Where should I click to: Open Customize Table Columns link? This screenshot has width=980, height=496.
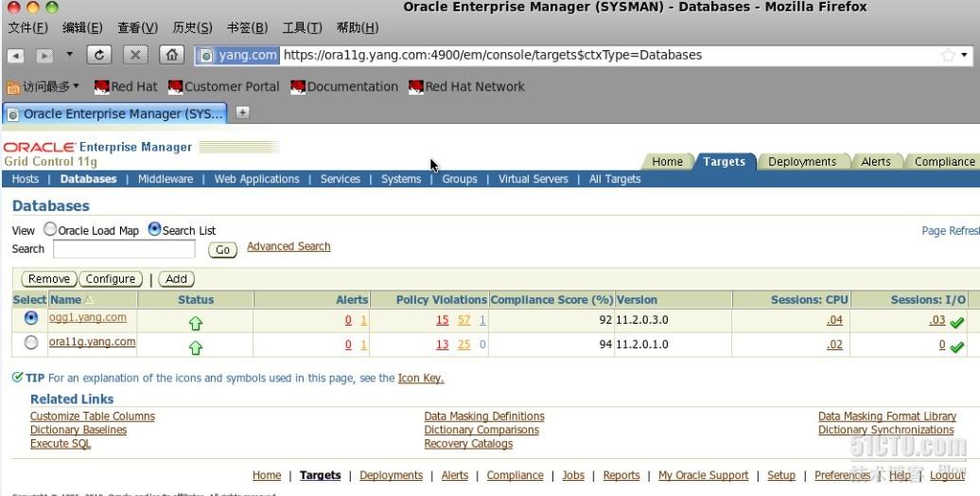pyautogui.click(x=93, y=416)
